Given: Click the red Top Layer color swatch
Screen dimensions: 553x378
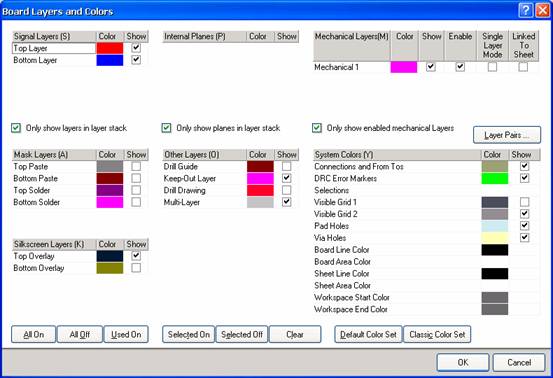Looking at the screenshot, I should point(110,48).
